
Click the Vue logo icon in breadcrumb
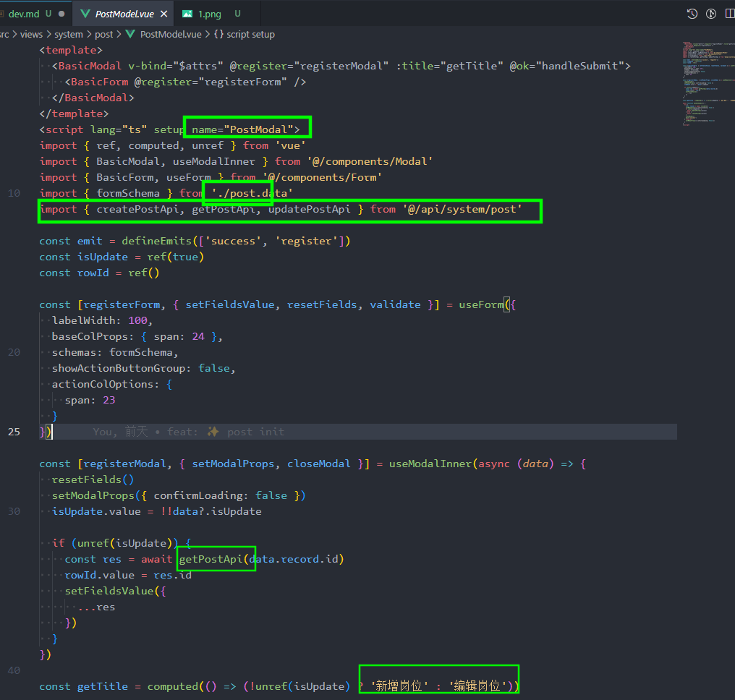point(130,34)
